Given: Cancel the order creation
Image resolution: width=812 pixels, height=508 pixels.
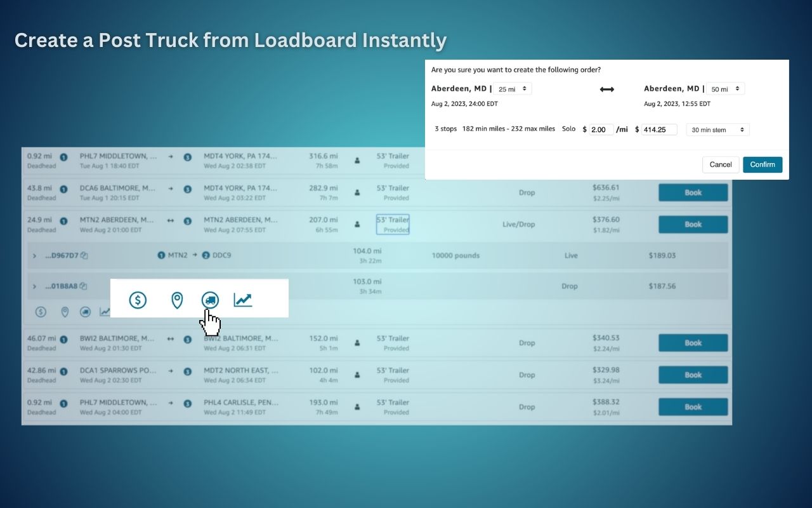Looking at the screenshot, I should pyautogui.click(x=720, y=164).
